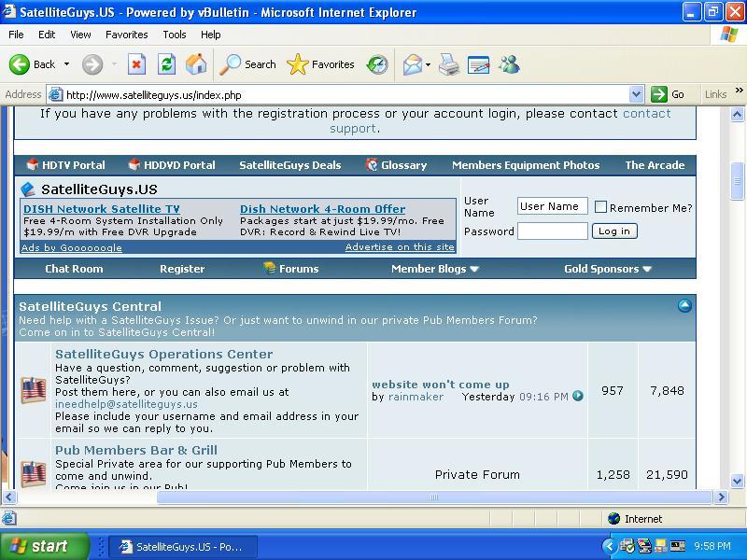The image size is (747, 560).
Task: Click the Mail envelope icon
Action: point(412,64)
